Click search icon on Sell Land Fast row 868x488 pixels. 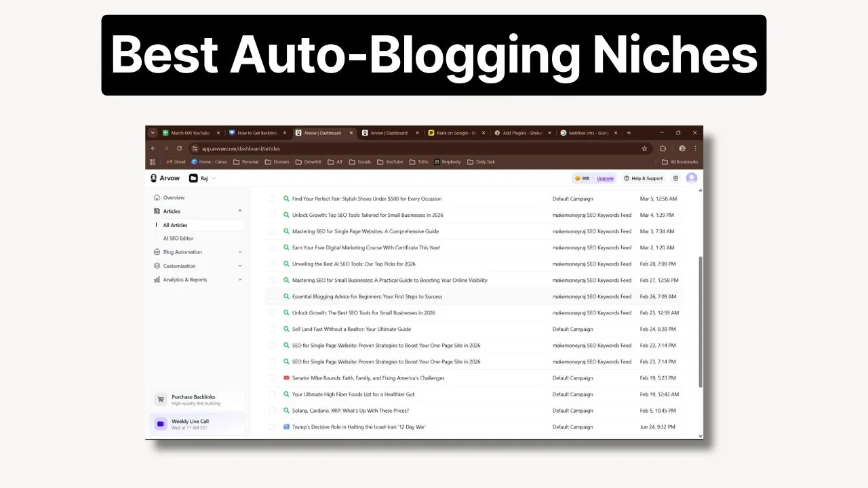tap(287, 329)
